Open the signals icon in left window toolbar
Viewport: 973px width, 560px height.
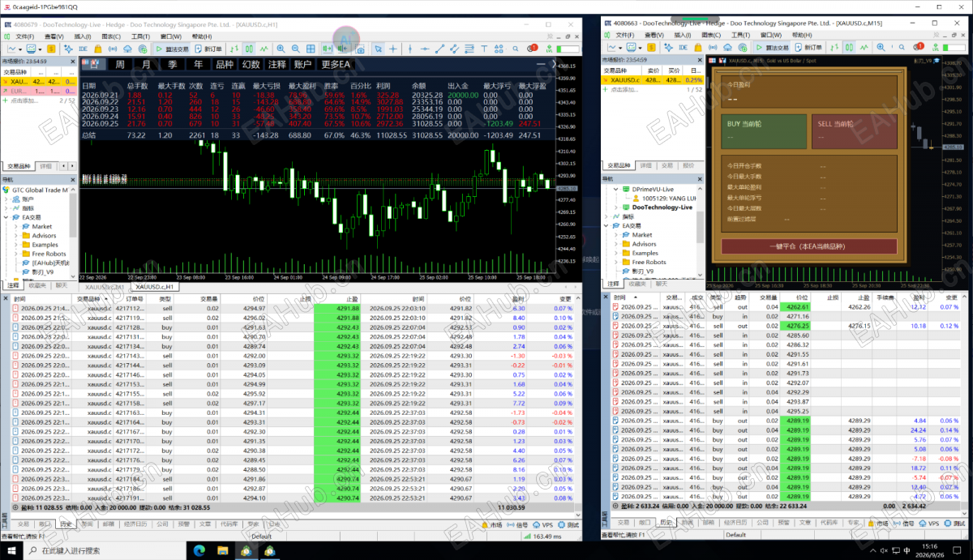click(113, 49)
